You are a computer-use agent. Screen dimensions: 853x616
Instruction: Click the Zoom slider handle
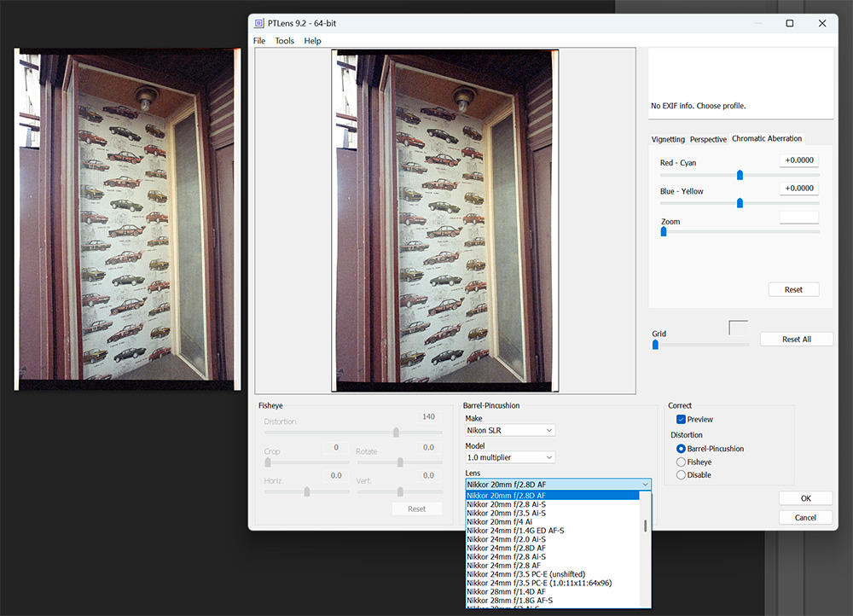pos(664,232)
